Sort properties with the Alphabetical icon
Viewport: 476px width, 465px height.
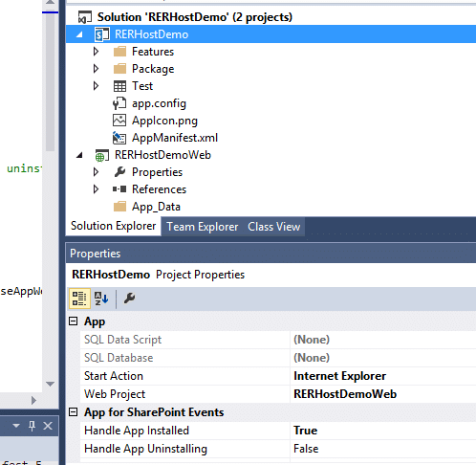[101, 299]
